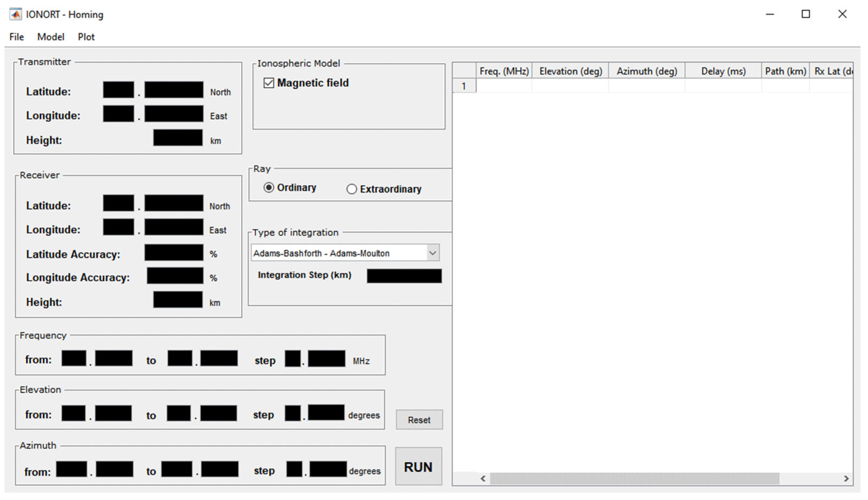Click the Rx Lat column header
Screen dimensions: 868x500
coord(832,71)
